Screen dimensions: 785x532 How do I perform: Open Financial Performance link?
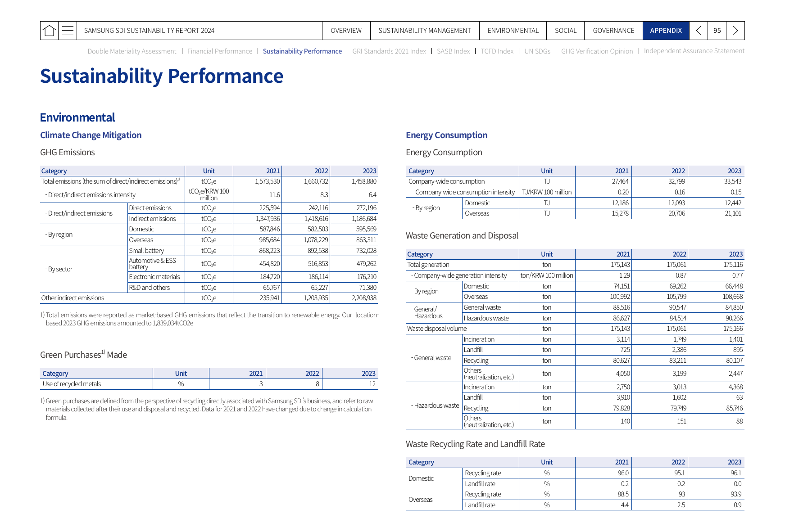[220, 51]
